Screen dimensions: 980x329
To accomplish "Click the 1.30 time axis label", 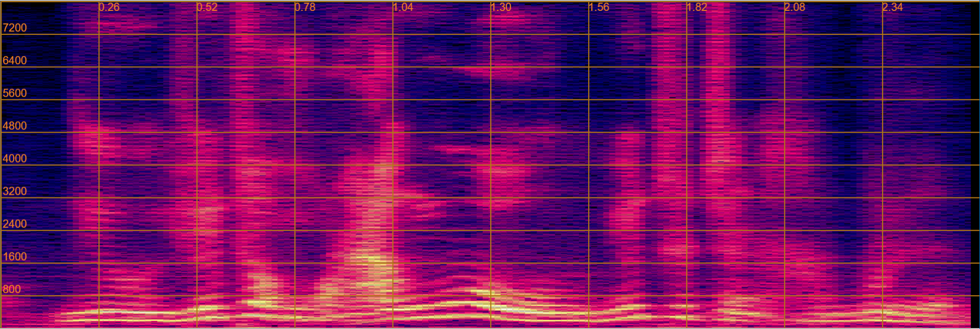I will click(501, 7).
